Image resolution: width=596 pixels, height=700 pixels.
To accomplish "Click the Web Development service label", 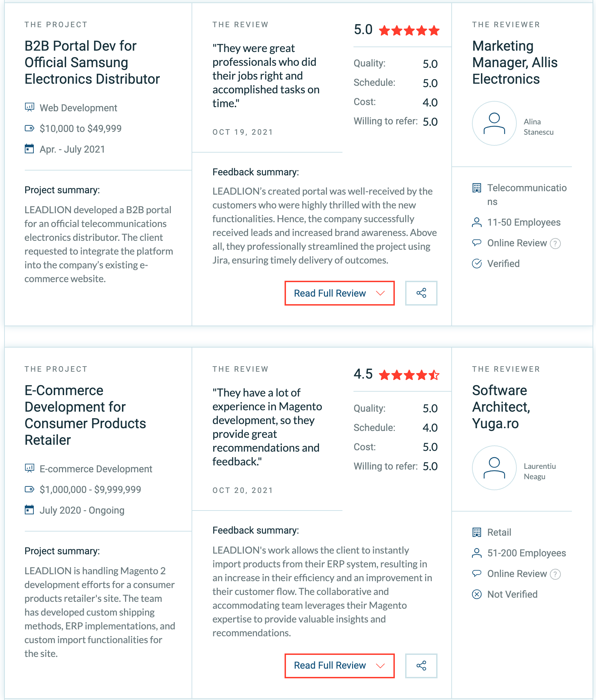I will pos(79,108).
